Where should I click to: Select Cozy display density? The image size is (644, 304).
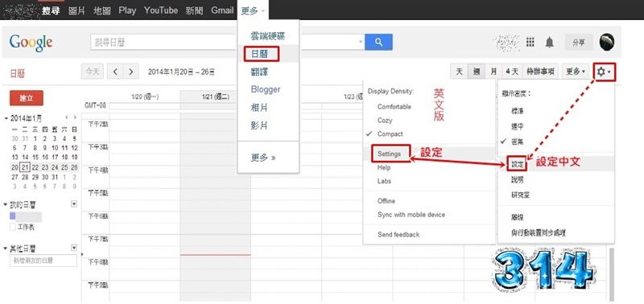coord(385,120)
